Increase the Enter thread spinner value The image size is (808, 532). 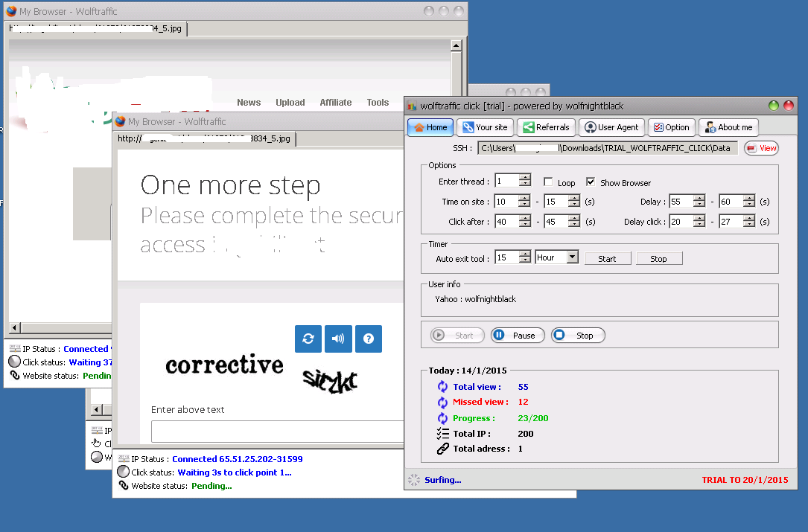(x=525, y=177)
